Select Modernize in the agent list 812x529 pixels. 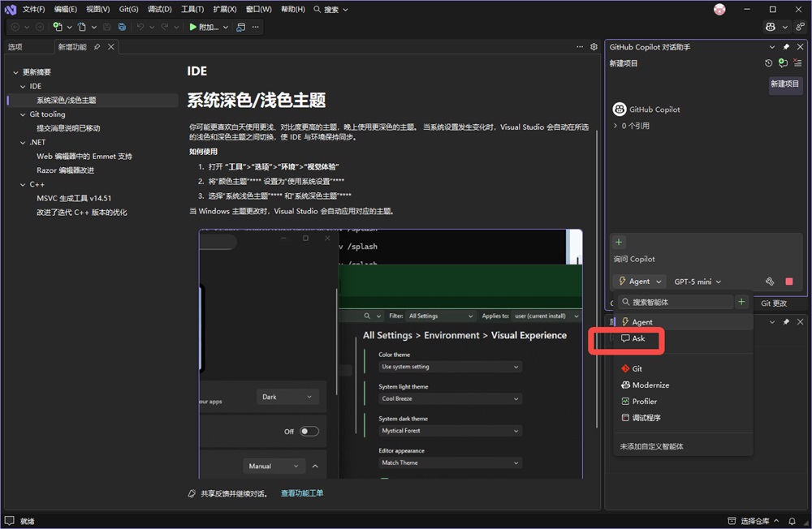click(x=684, y=385)
